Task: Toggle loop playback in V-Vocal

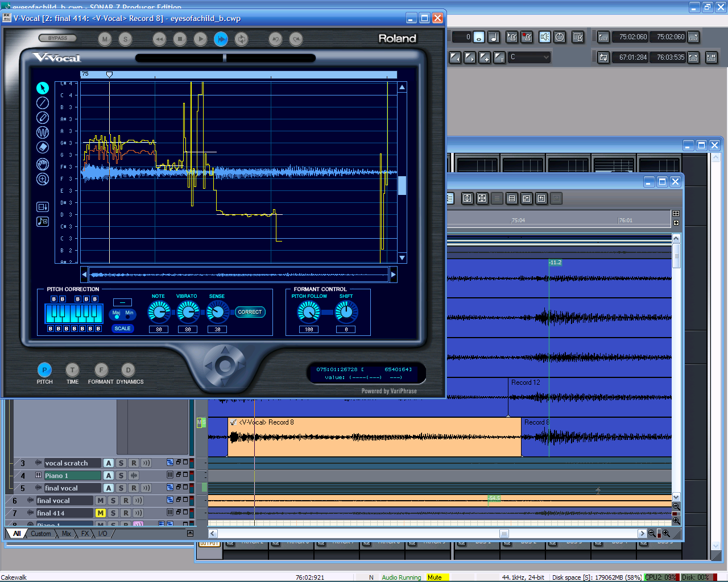Action: click(x=242, y=39)
